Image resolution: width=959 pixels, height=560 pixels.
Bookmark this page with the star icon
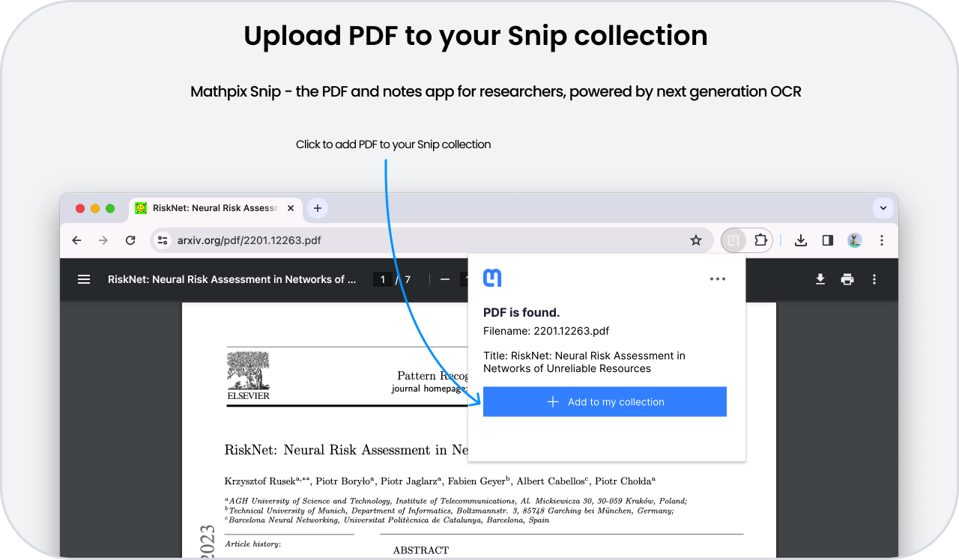[x=696, y=240]
